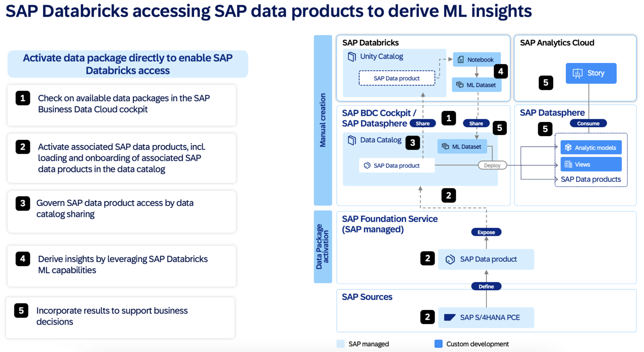
Task: Switch to the SAP Analytics Cloud panel
Action: coord(556,43)
